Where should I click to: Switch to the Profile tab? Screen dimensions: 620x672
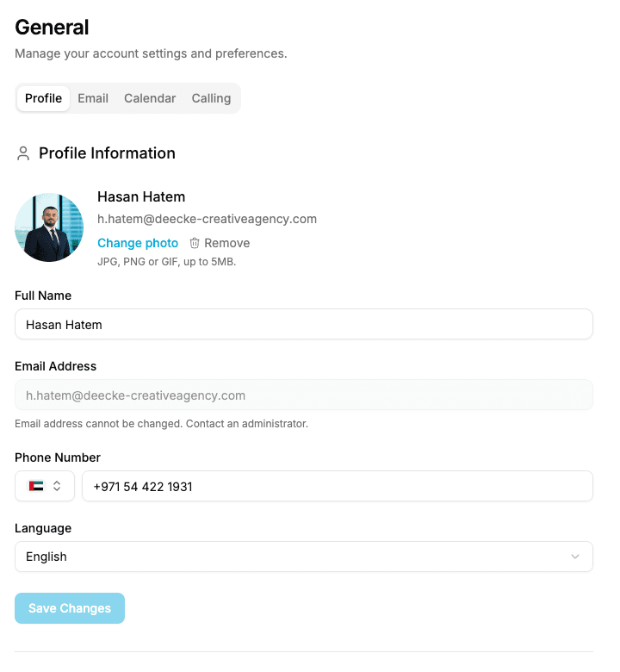pyautogui.click(x=43, y=98)
